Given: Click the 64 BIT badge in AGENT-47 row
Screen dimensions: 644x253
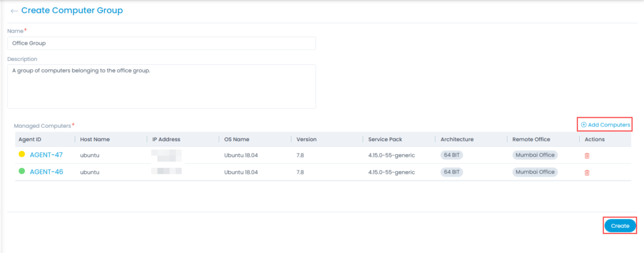Looking at the screenshot, I should tap(452, 155).
